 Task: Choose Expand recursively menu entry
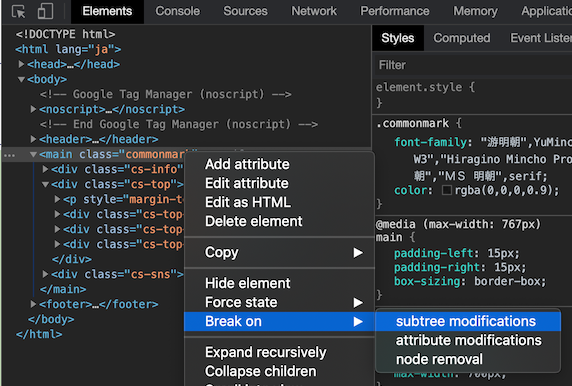pyautogui.click(x=279, y=352)
